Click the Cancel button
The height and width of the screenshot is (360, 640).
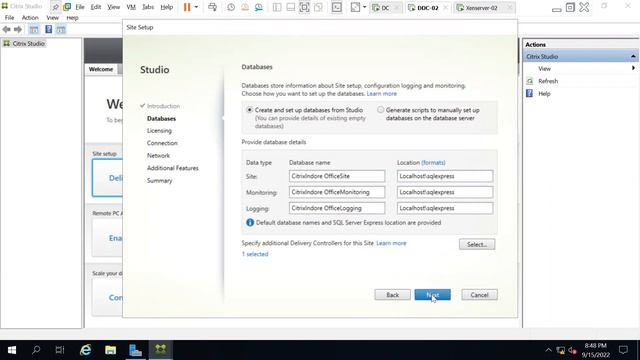pyautogui.click(x=479, y=295)
